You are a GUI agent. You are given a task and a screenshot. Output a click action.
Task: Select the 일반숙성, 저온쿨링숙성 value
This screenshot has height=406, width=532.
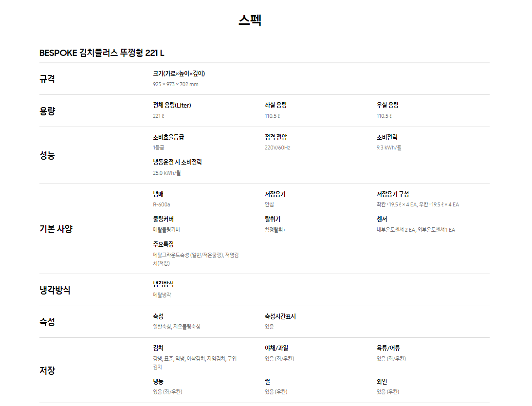coord(176,327)
